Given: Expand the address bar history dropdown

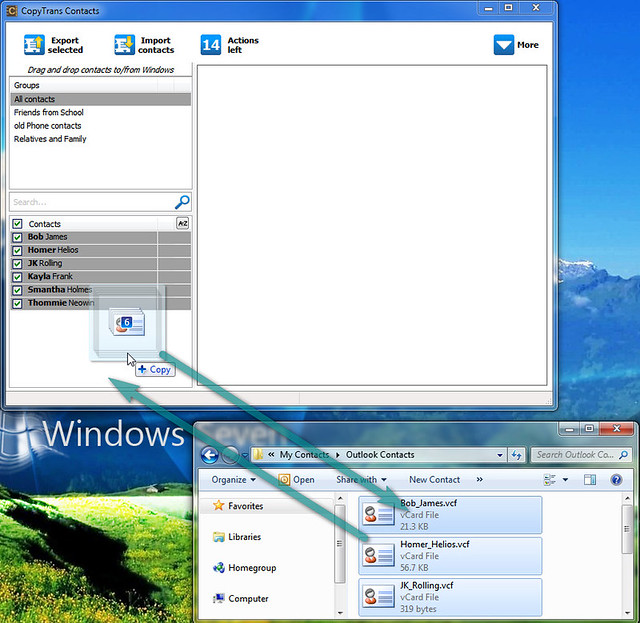Looking at the screenshot, I should click(x=500, y=455).
